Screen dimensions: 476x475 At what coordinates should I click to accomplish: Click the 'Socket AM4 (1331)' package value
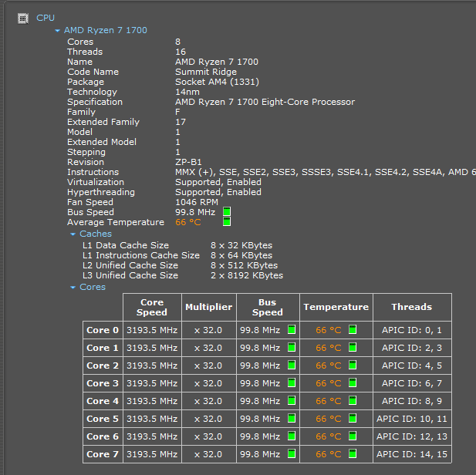tap(217, 82)
